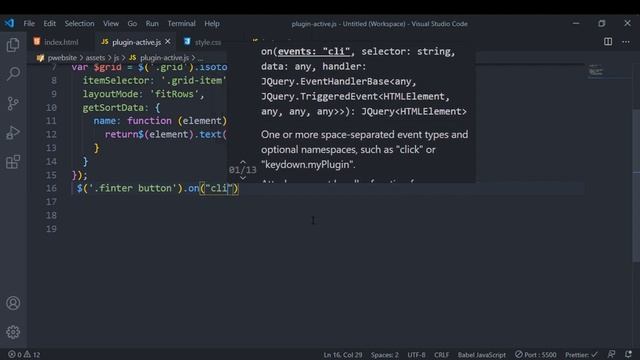Change indentation via Spaces: 2
Screen dimensions: 640x360
pos(384,355)
